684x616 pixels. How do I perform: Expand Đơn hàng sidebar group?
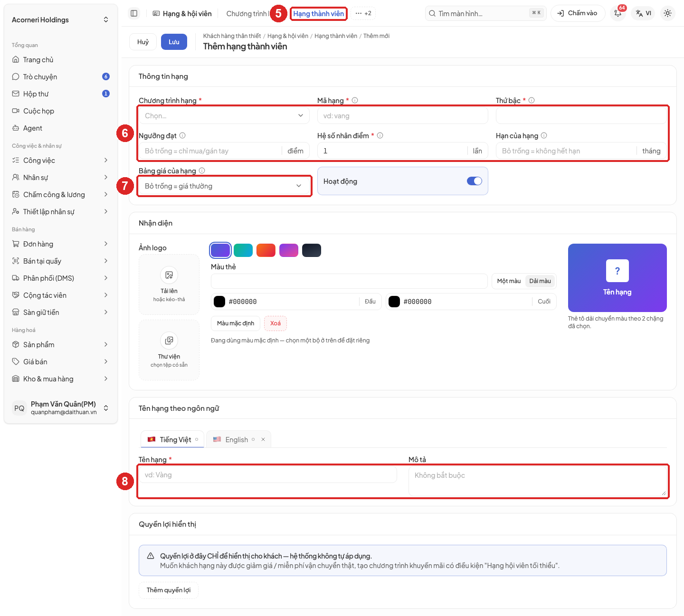[x=61, y=244]
